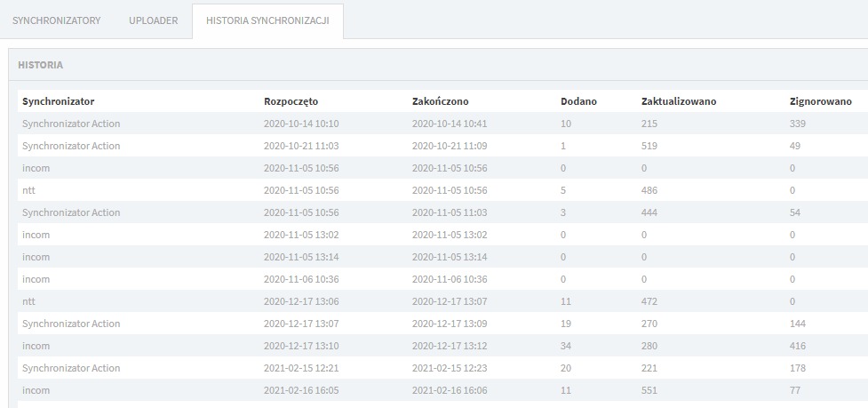Click Dodano value 34

pos(566,346)
